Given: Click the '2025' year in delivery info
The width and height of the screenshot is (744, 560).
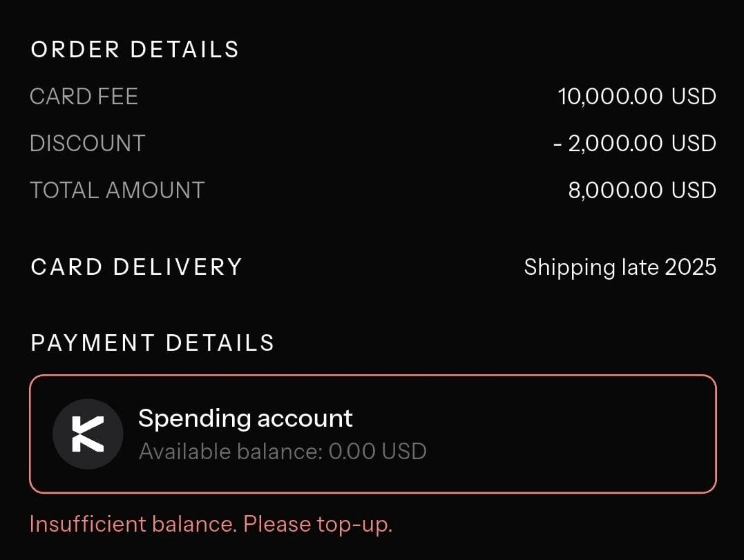Looking at the screenshot, I should 690,267.
